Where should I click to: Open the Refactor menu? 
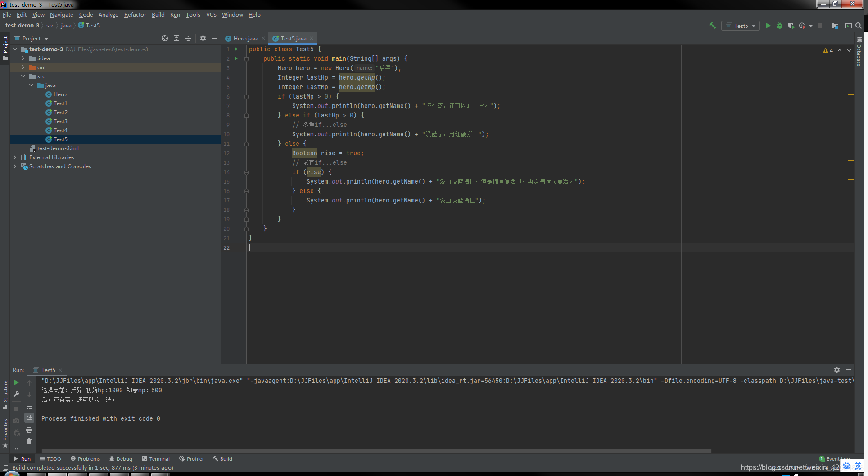135,14
